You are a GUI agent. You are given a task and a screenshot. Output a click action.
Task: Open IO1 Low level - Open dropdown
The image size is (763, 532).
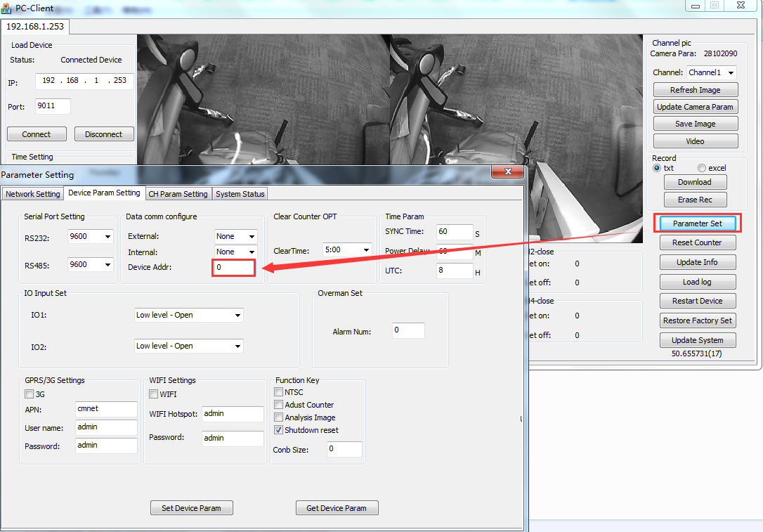(237, 316)
